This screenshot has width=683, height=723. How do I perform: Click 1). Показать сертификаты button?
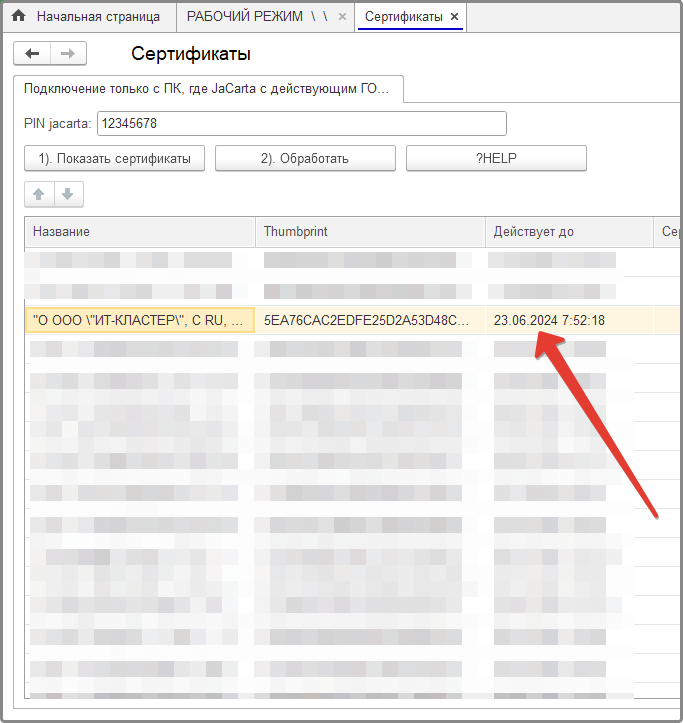click(114, 159)
